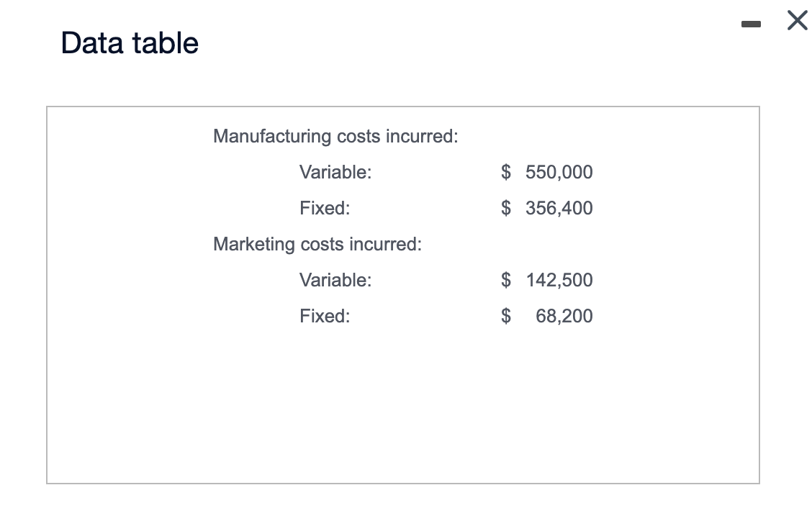Viewport: 812px width, 521px height.
Task: Click empty space below the last Fixed row
Action: [403, 403]
